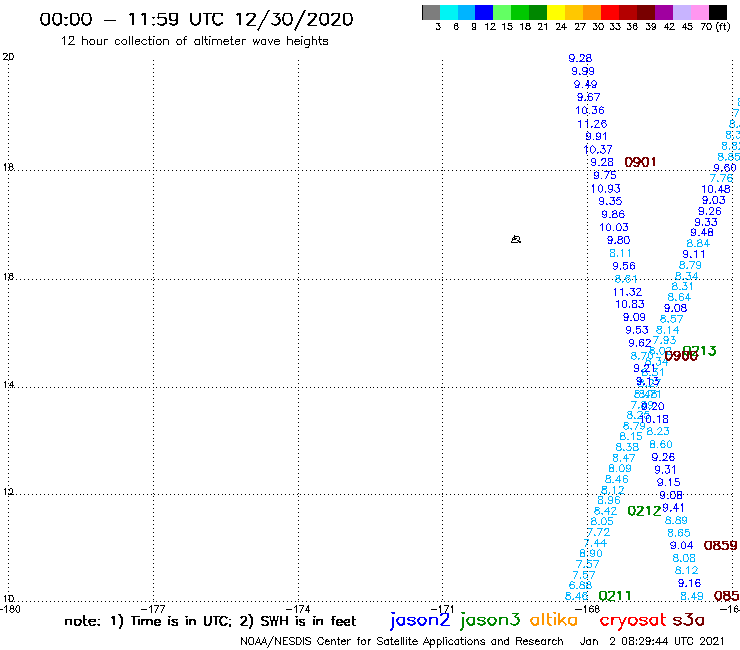Viewport: 740px width, 650px height.
Task: Click the dark red time label 0901
Action: click(640, 162)
